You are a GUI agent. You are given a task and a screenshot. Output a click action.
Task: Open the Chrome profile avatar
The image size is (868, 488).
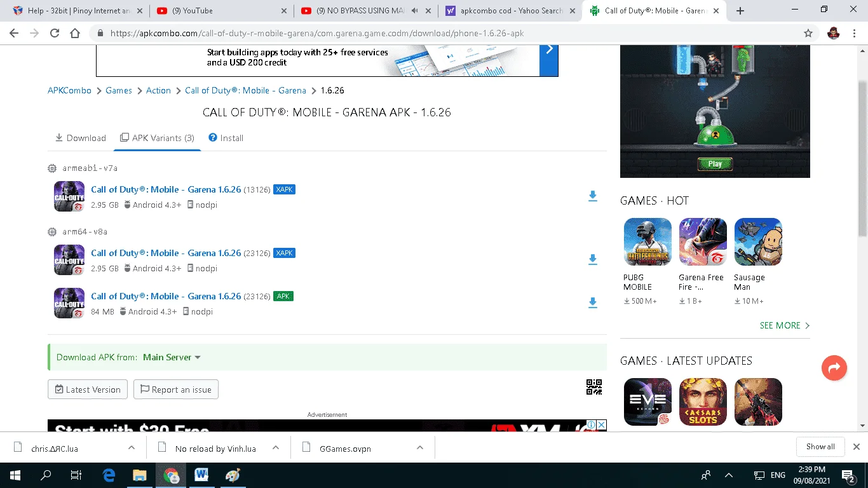[x=834, y=33]
